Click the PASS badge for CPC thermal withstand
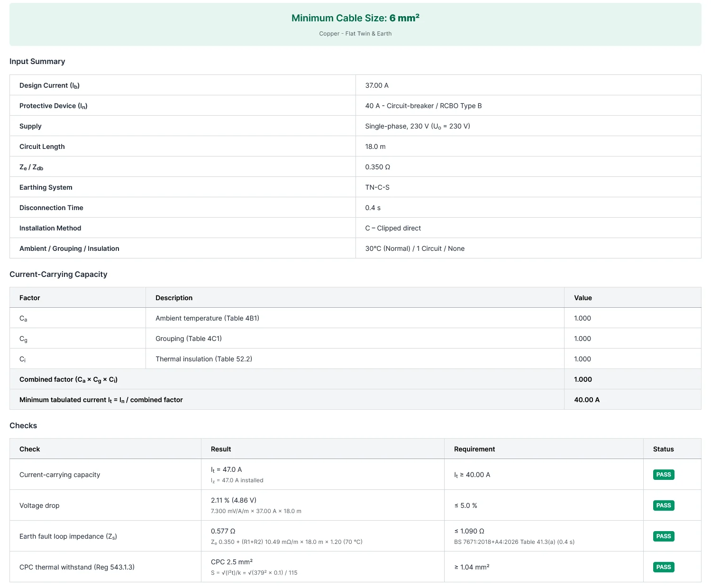The height and width of the screenshot is (588, 711). pos(664,567)
